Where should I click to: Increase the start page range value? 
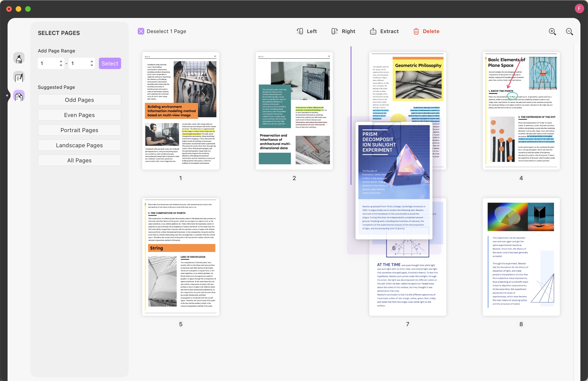(61, 61)
